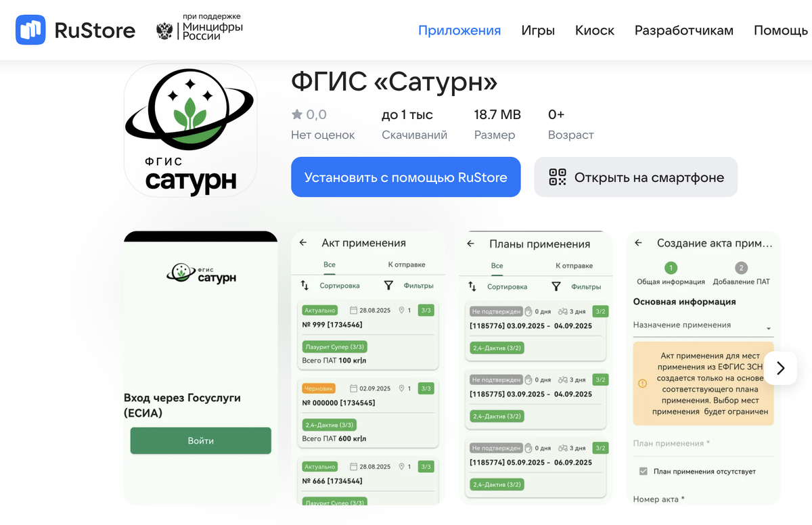Click step 2 circle Добавление ПАТ

[x=741, y=267]
